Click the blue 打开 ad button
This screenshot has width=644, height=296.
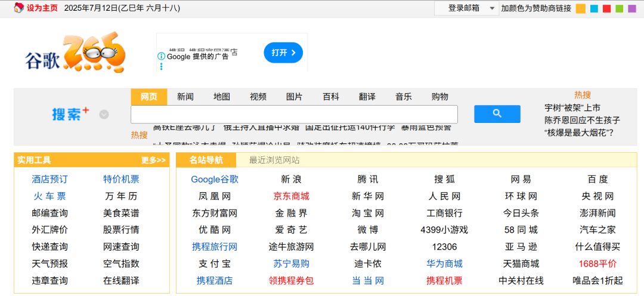coord(283,53)
